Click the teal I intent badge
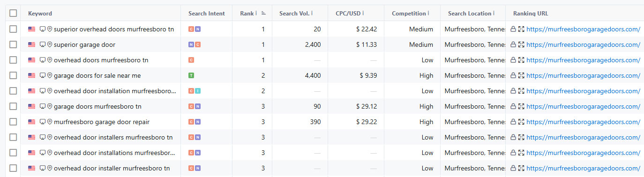The image size is (644, 177). coord(198,91)
